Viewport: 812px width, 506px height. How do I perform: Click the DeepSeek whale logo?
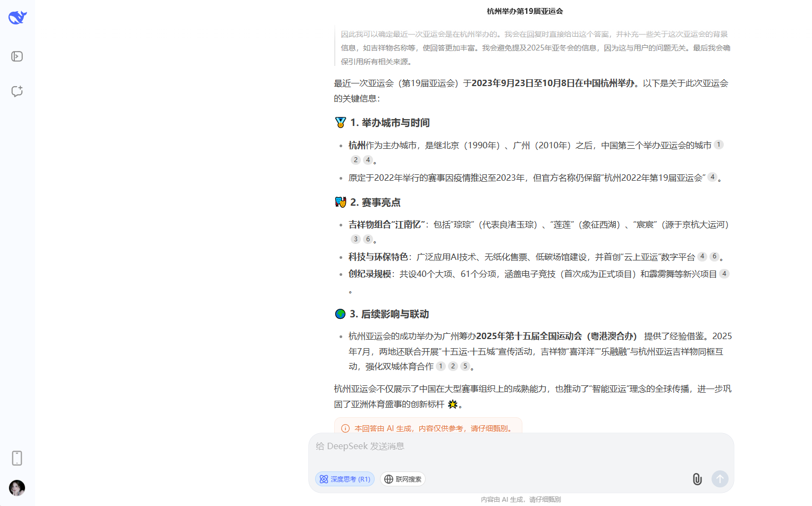pyautogui.click(x=18, y=18)
